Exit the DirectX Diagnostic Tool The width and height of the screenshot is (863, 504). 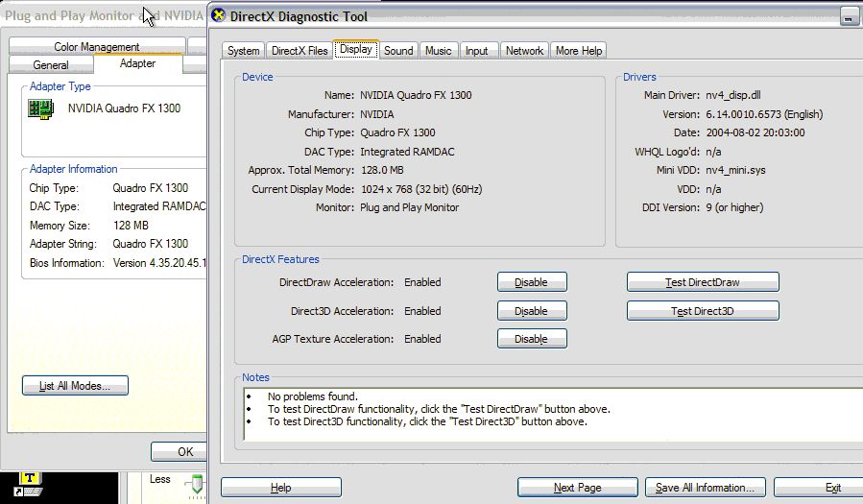click(x=819, y=488)
